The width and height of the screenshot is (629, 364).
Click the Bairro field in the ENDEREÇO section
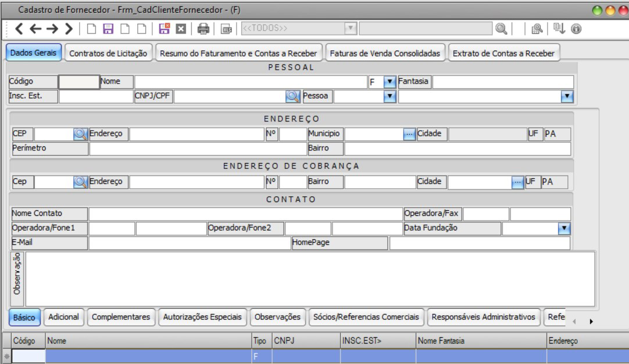point(458,149)
